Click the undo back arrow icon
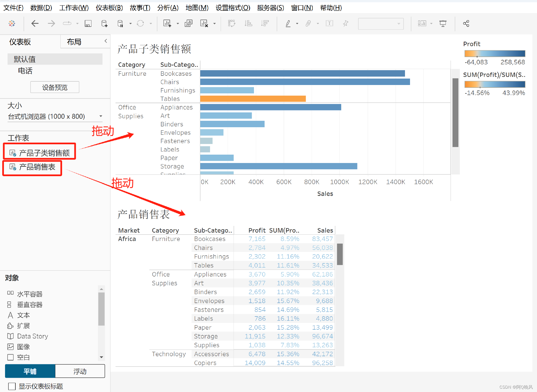The height and width of the screenshot is (392, 537). point(35,23)
